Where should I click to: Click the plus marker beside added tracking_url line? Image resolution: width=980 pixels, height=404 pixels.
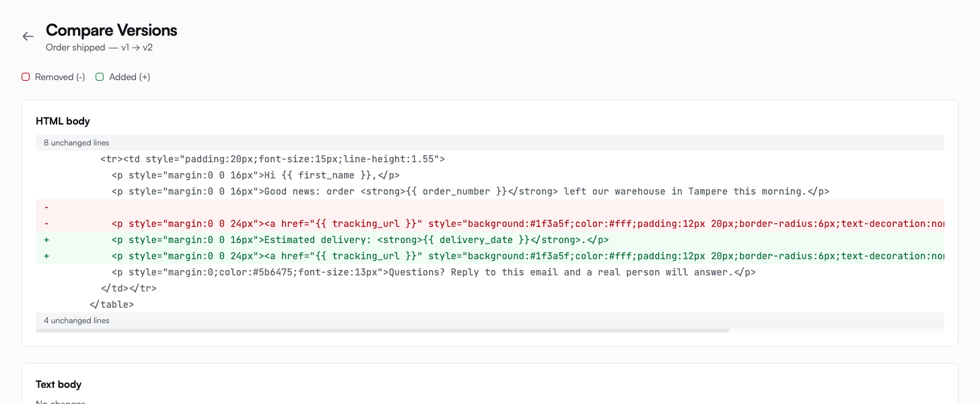[x=46, y=256]
